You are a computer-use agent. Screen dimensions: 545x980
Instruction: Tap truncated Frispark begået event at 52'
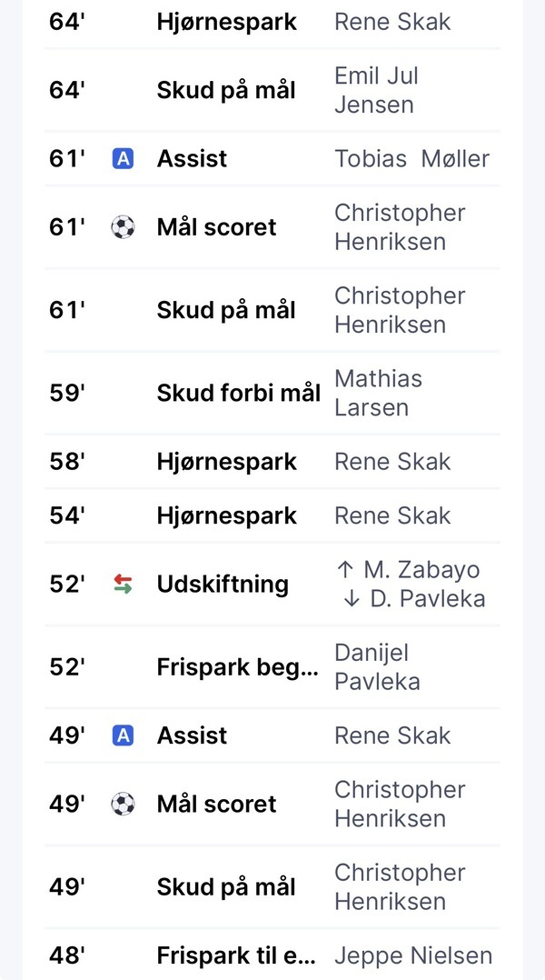tap(237, 667)
